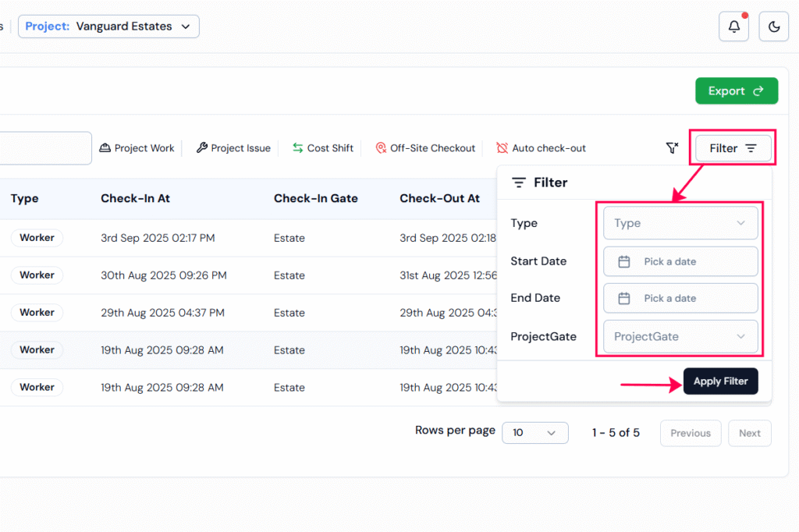Screen dimensions: 799x532
Task: Click calendar icon in Start Date field
Action: coord(624,261)
